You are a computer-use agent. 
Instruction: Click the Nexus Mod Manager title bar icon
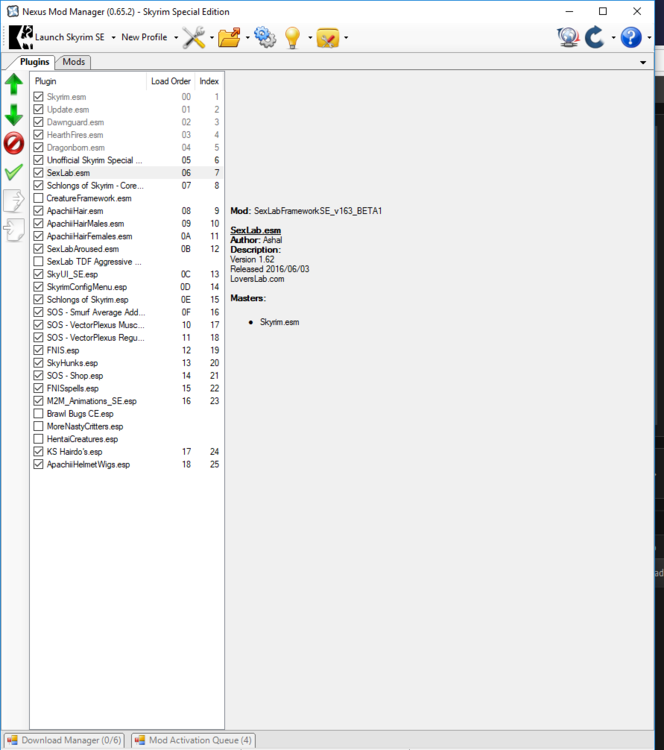pos(12,11)
